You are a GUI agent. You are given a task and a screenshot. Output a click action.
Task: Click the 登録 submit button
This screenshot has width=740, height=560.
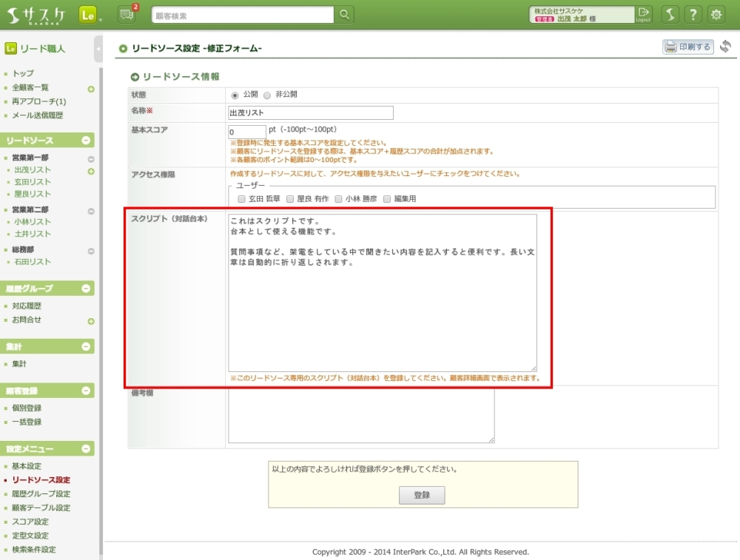422,495
